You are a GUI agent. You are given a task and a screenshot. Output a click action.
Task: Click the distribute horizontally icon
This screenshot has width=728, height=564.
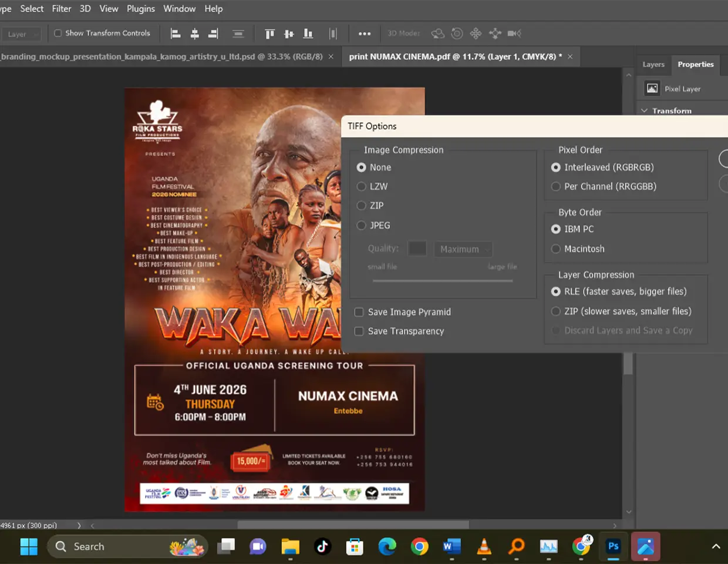tap(333, 33)
